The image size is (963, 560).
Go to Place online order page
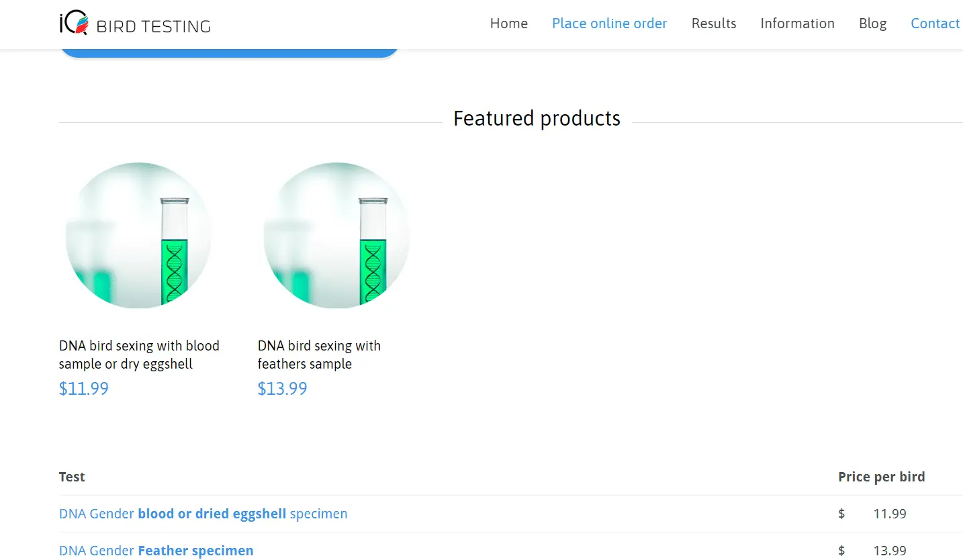(609, 24)
